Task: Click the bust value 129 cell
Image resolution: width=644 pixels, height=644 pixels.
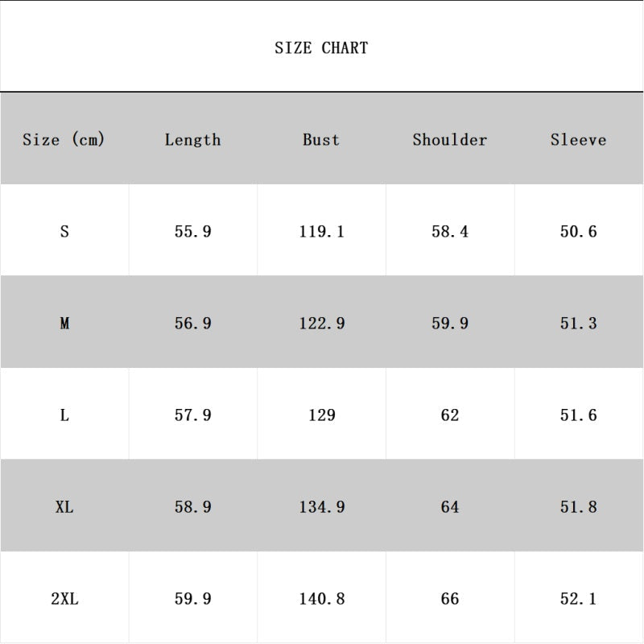Action: tap(321, 415)
